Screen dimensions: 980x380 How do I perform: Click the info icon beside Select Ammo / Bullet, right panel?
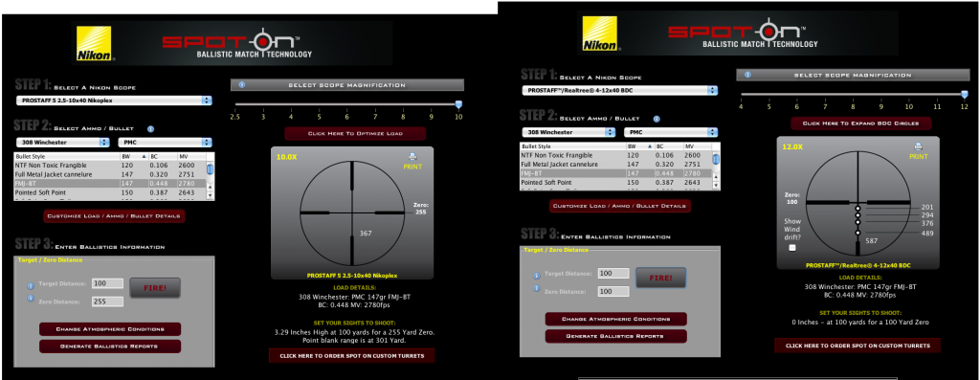pyautogui.click(x=657, y=119)
